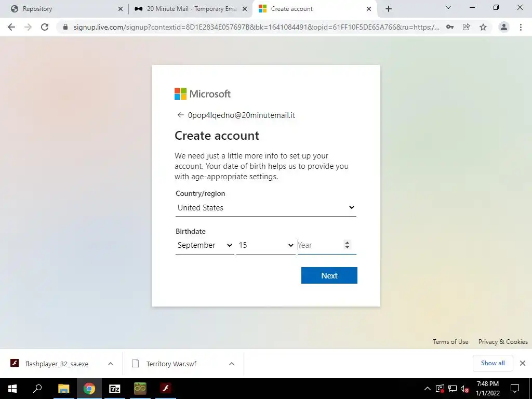Reload the current page

click(45, 27)
